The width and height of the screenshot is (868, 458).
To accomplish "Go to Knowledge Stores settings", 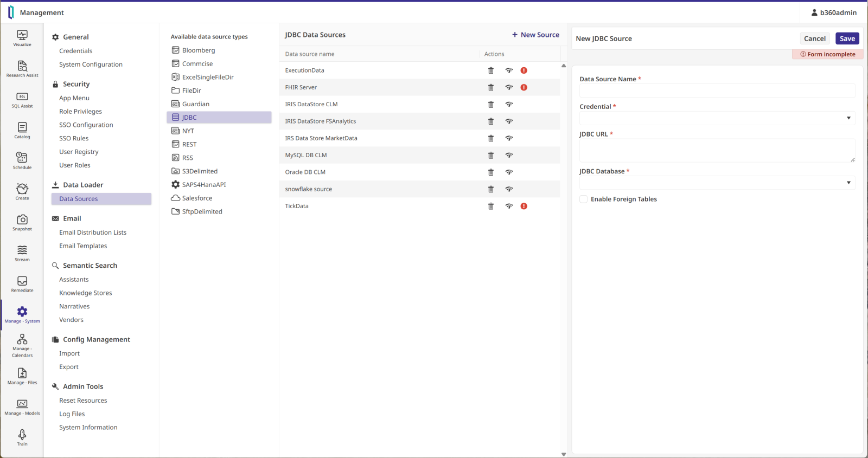I will click(86, 293).
